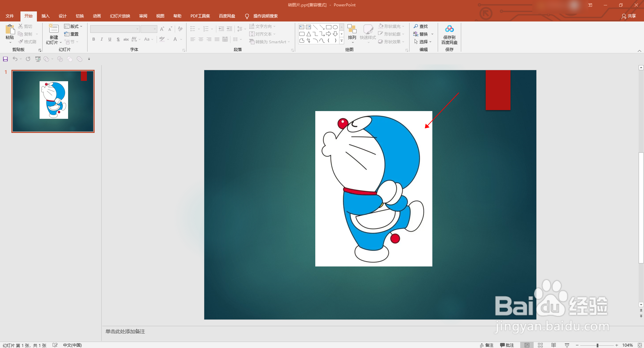Insert a horizontal text box shape

coord(302,27)
